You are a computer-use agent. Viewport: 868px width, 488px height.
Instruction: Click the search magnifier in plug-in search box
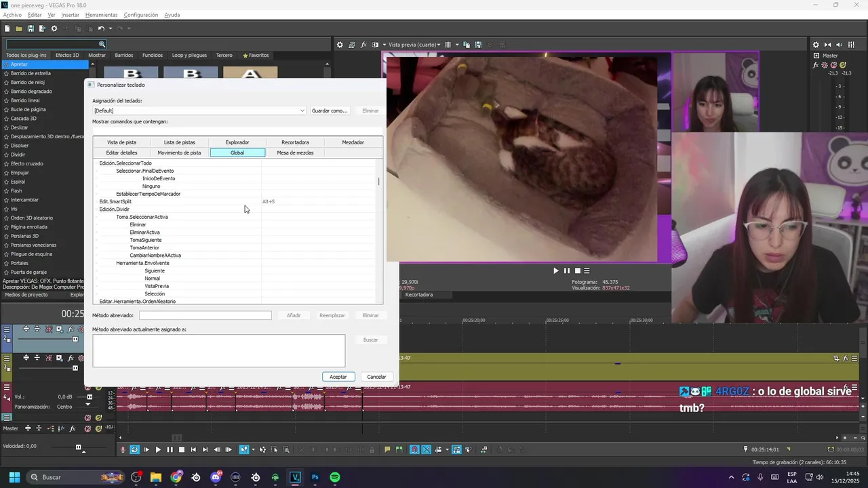point(102,45)
